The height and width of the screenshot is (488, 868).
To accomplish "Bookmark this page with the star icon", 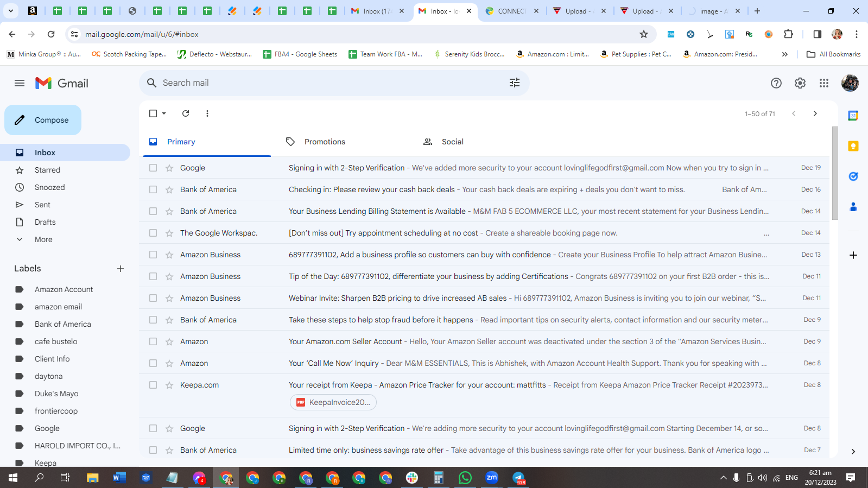I will tap(644, 34).
